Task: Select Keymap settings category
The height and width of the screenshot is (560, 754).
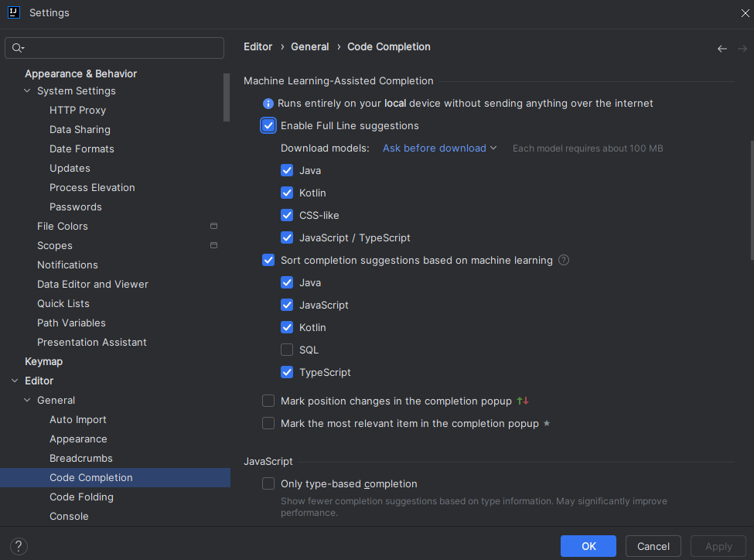Action: 44,362
